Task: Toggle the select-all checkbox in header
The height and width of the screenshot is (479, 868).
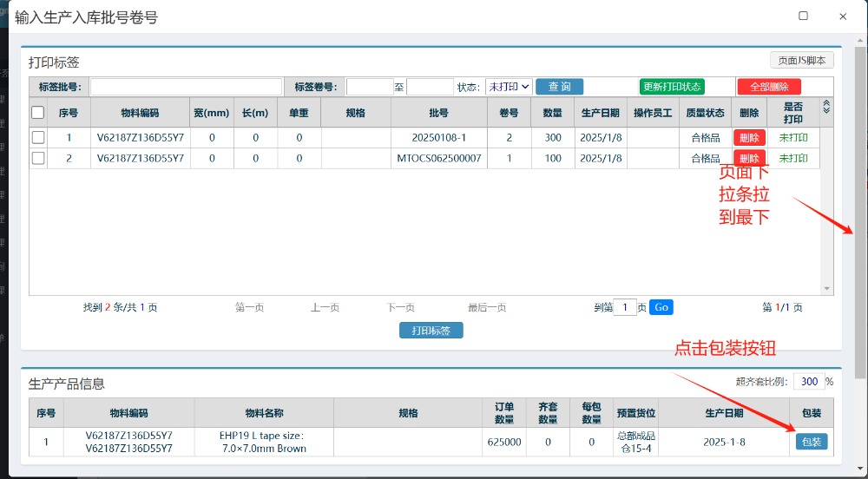Action: click(38, 112)
